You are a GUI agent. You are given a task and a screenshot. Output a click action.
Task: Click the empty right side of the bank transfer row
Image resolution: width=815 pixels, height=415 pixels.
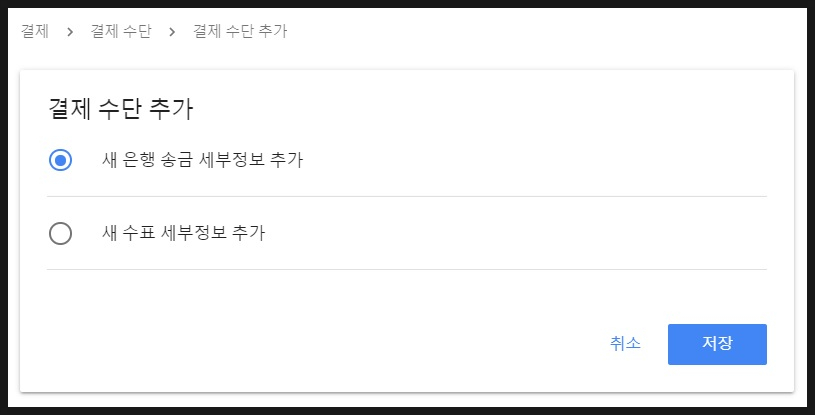[x=535, y=160]
